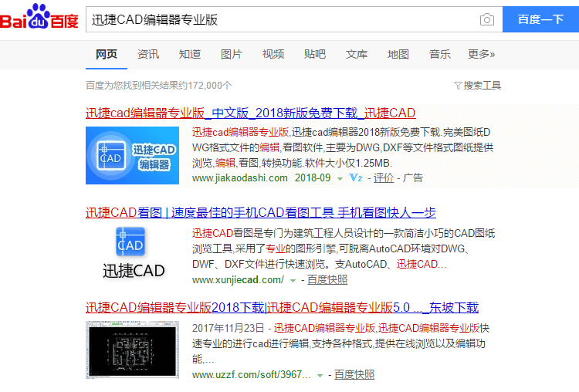Open the 视频 tab
Viewport: 579px width, 392px height.
(x=273, y=54)
